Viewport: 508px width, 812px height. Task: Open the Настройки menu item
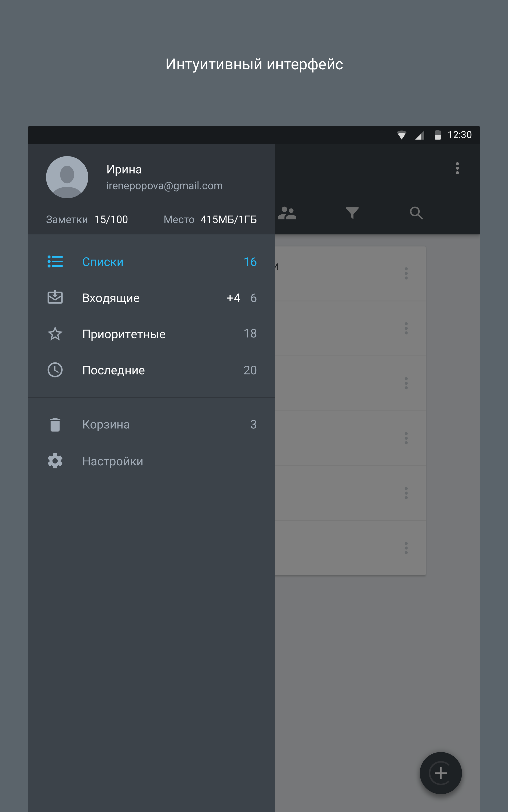152,461
